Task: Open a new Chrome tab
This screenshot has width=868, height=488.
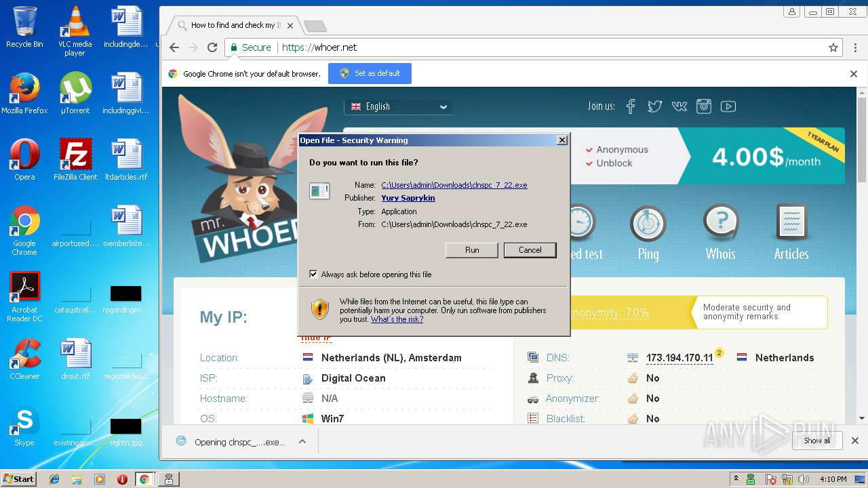Action: click(315, 26)
